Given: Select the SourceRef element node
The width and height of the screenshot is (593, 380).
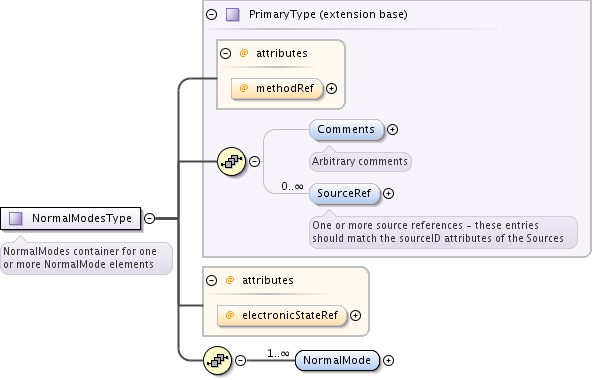Looking at the screenshot, I should pyautogui.click(x=344, y=194).
